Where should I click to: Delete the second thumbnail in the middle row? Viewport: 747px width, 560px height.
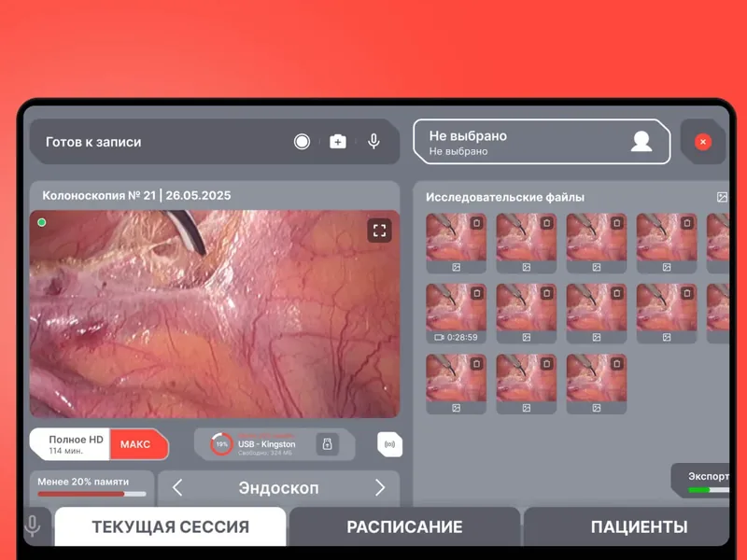pos(547,293)
